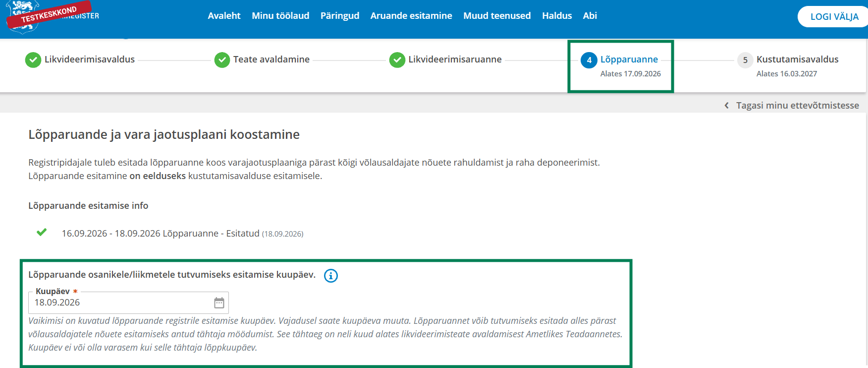Screen dimensions: 868x368
Task: Click the TESTKESKKOND red banner
Action: click(x=49, y=15)
